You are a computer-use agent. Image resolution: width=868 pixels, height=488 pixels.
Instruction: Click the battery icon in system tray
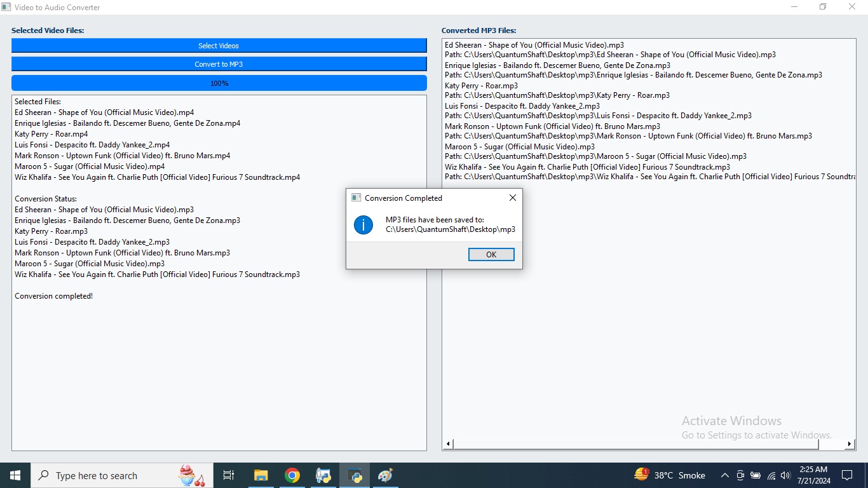[x=756, y=475]
